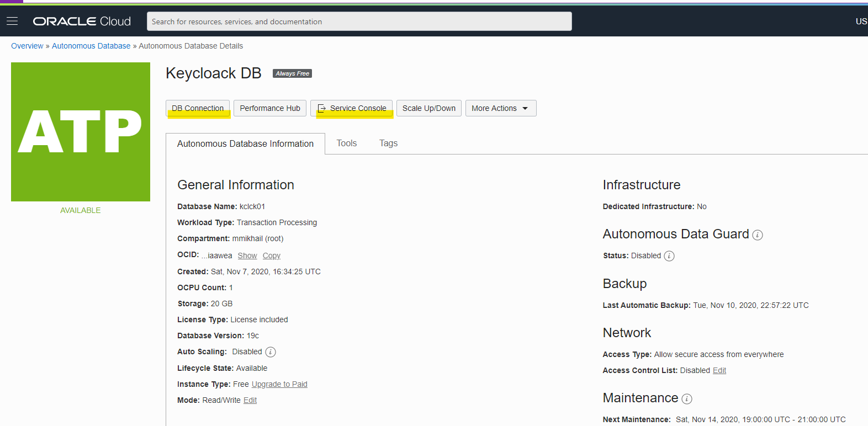Show the full OCID
The width and height of the screenshot is (868, 426).
247,255
